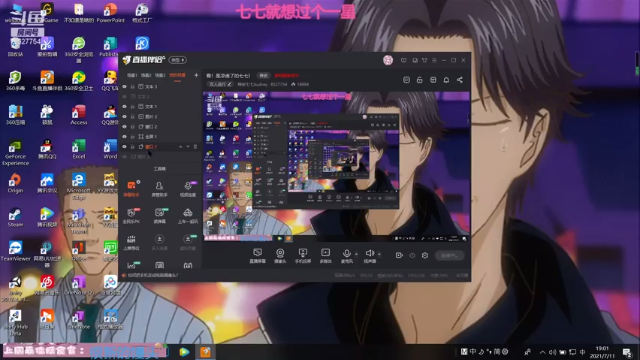Click the volume icon in system tray
640x360 pixels.
pos(552,352)
